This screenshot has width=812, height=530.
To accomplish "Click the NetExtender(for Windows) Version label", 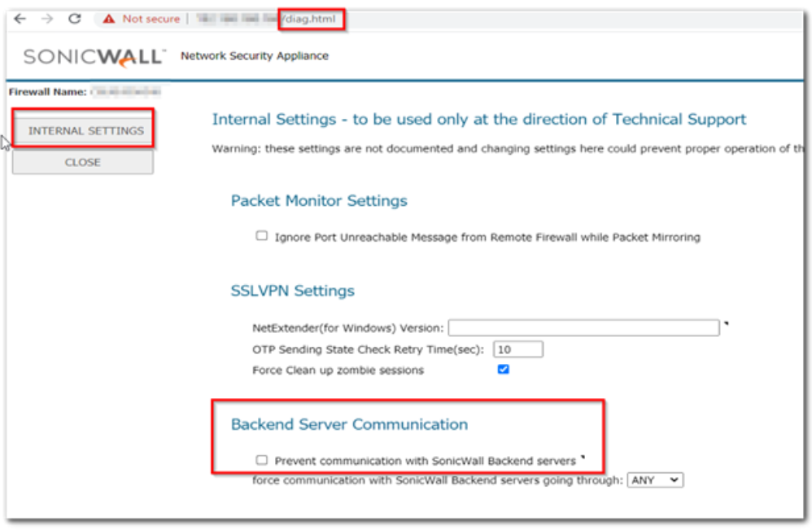I will click(347, 328).
